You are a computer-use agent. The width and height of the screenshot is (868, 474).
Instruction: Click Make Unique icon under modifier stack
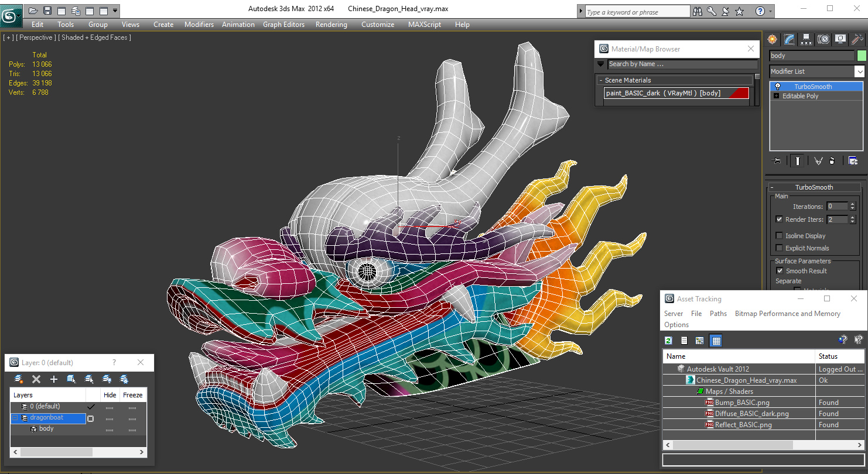click(818, 161)
